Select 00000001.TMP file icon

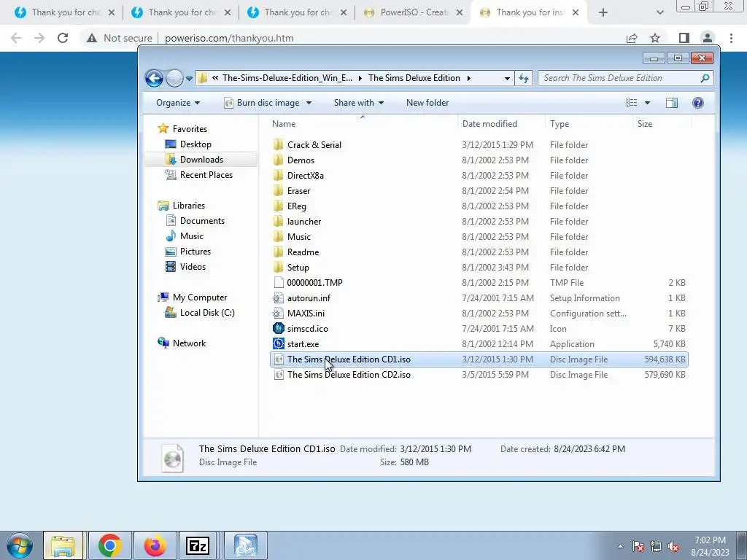coord(279,282)
